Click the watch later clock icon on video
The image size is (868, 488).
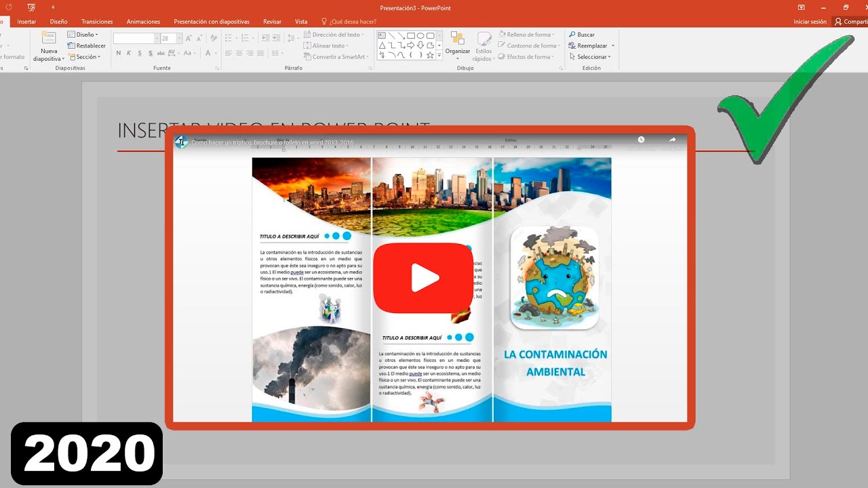[x=641, y=140]
